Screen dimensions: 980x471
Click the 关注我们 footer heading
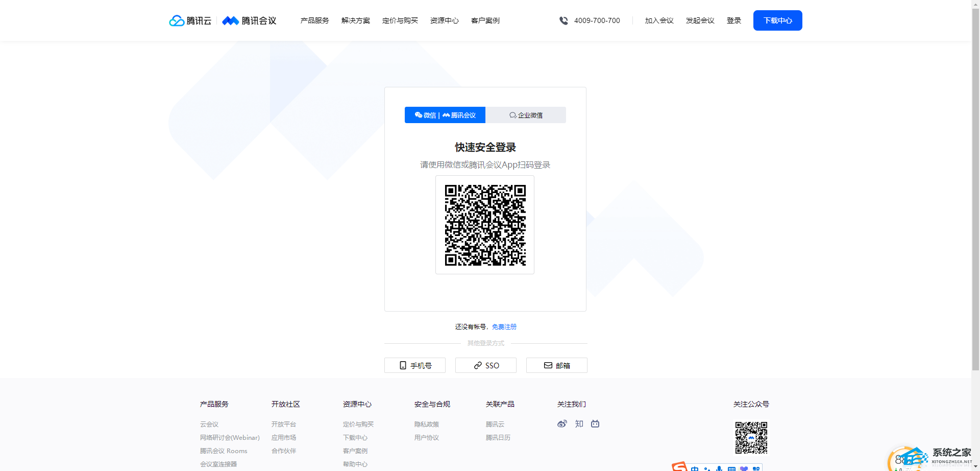pos(572,404)
